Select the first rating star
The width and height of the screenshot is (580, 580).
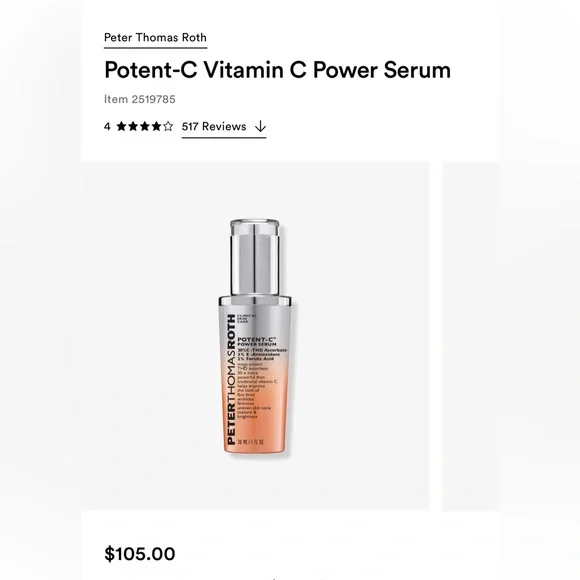coord(121,127)
